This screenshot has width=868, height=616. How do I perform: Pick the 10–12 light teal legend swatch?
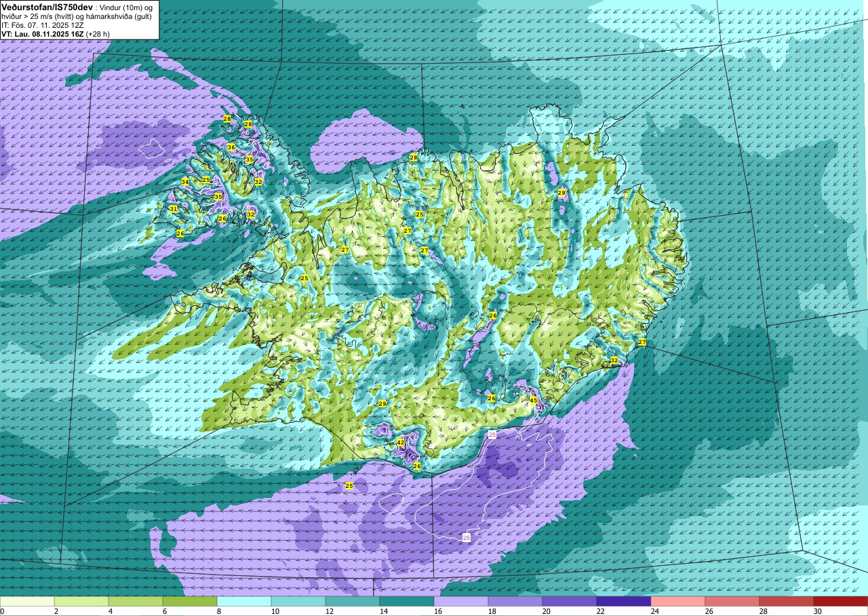(298, 601)
